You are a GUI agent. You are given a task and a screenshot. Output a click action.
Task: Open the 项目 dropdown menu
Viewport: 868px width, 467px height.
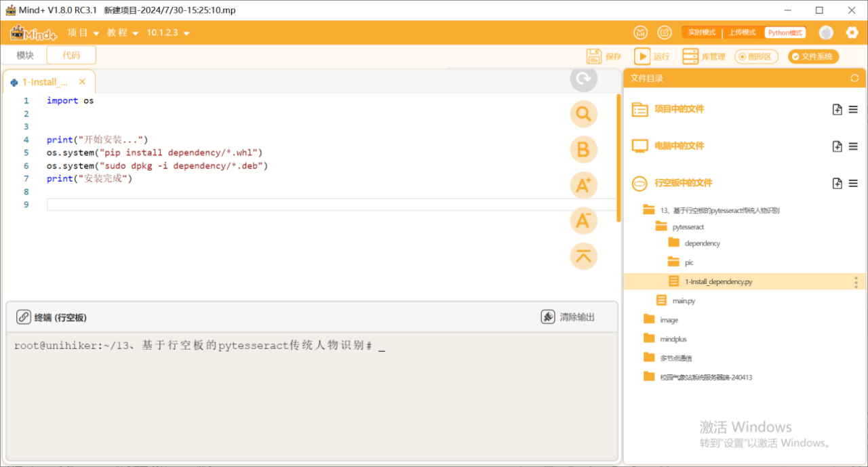point(83,33)
